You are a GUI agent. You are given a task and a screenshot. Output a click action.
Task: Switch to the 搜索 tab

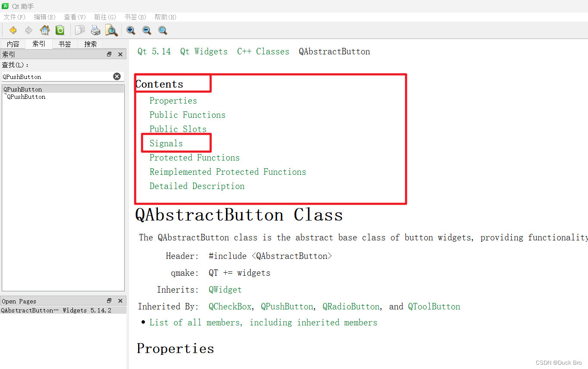pyautogui.click(x=91, y=44)
